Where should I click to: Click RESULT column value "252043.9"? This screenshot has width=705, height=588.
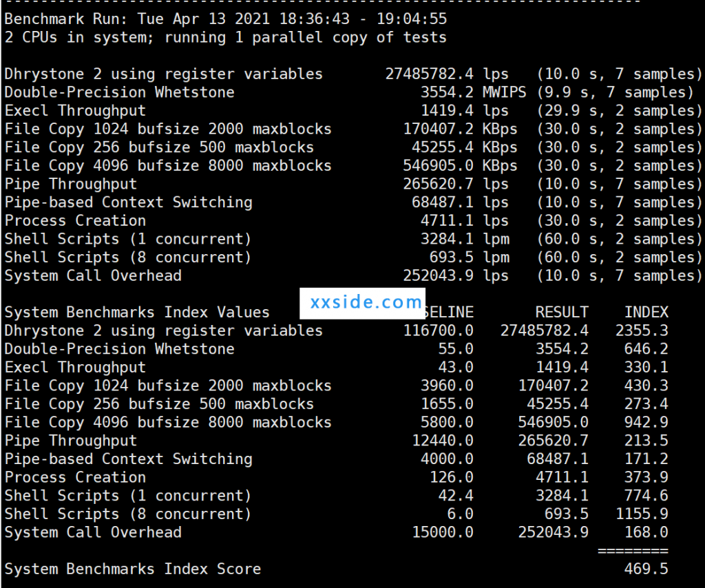pos(554,532)
